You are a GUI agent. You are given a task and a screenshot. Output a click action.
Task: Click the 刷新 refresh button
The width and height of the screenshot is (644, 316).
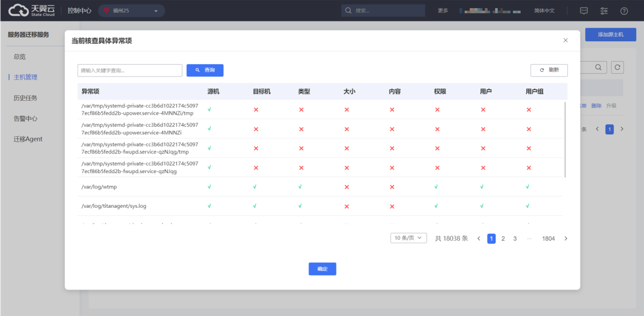pyautogui.click(x=549, y=70)
